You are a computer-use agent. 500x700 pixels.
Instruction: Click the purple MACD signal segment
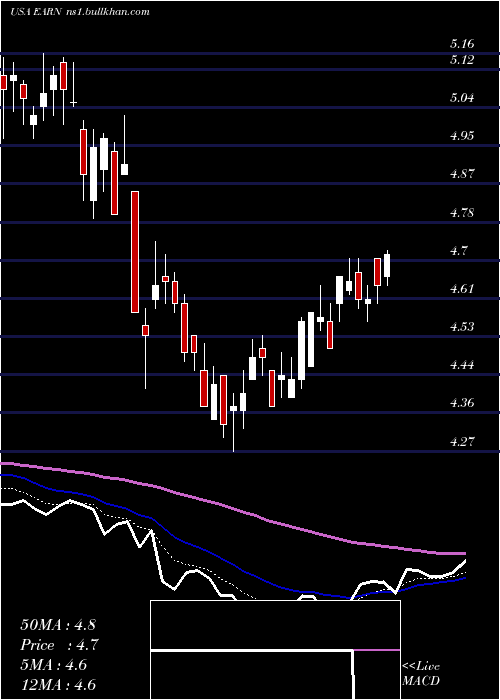click(377, 650)
